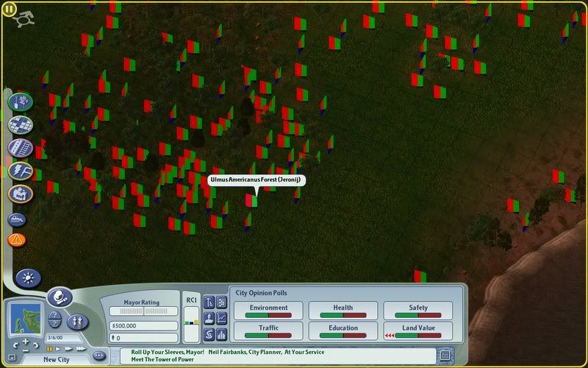Set simulation to normal play speed

[x=58, y=349]
